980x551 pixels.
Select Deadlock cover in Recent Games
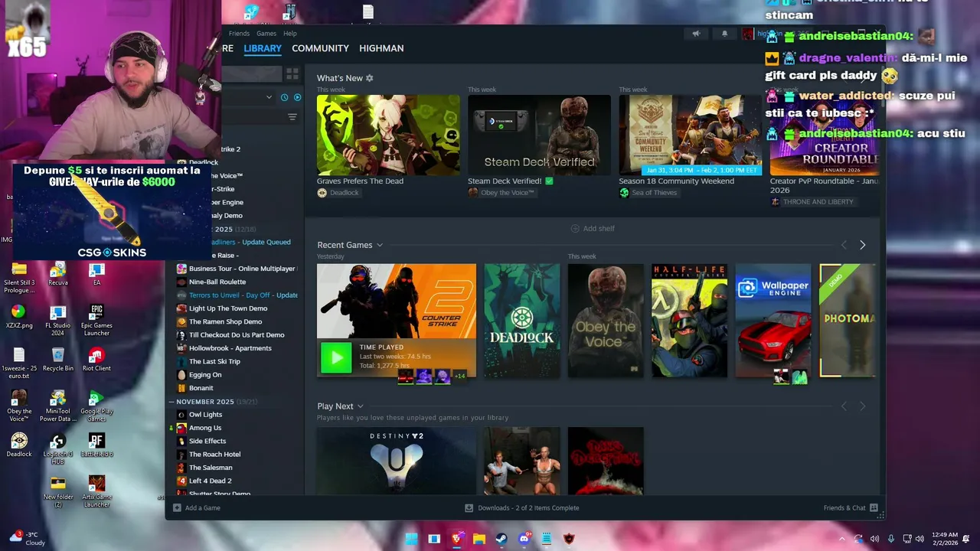pos(522,321)
